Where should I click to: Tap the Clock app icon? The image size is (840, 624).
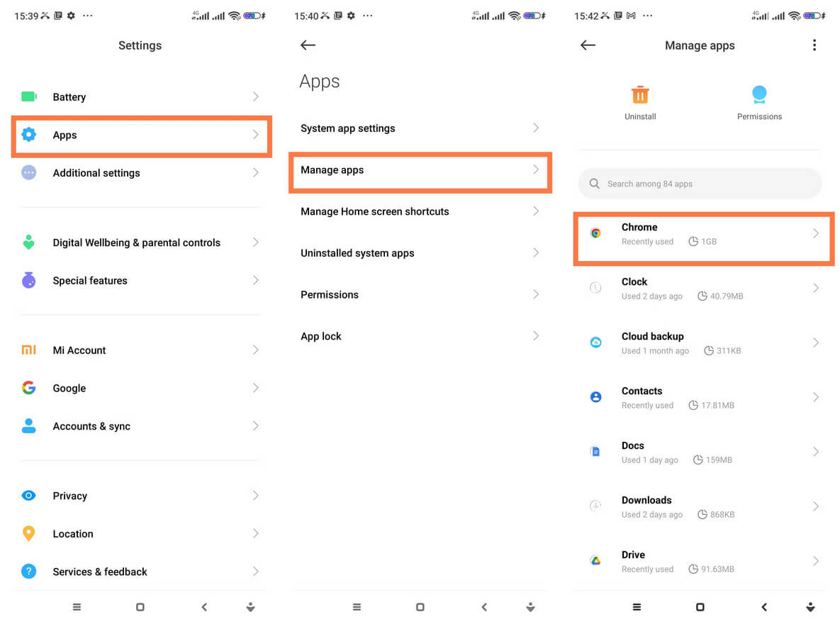click(595, 288)
